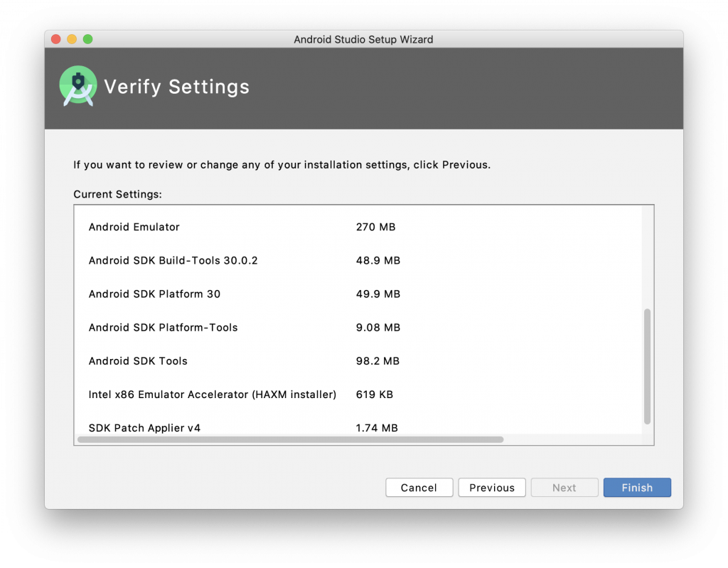Click the Verify Settings heading
Screen dimensions: 728x568
point(176,87)
